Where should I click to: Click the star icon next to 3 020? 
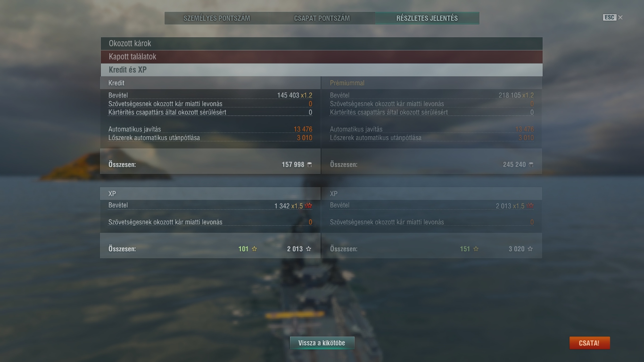[530, 249]
